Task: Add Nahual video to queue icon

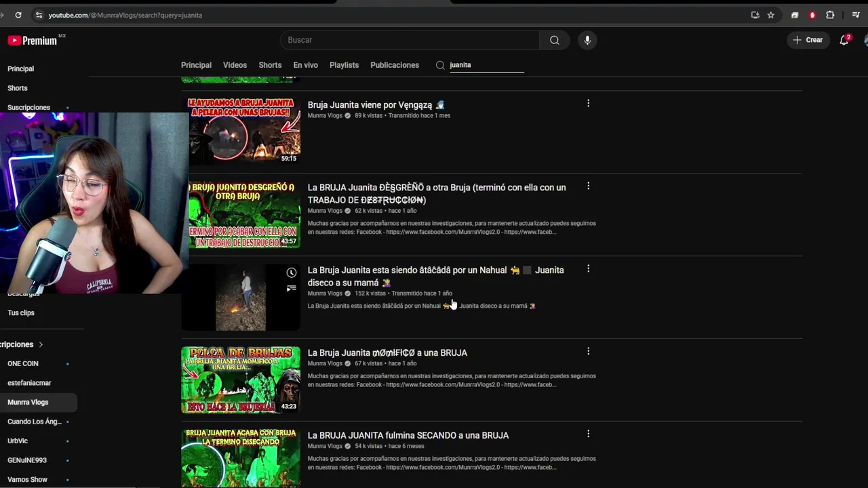Action: (x=291, y=289)
